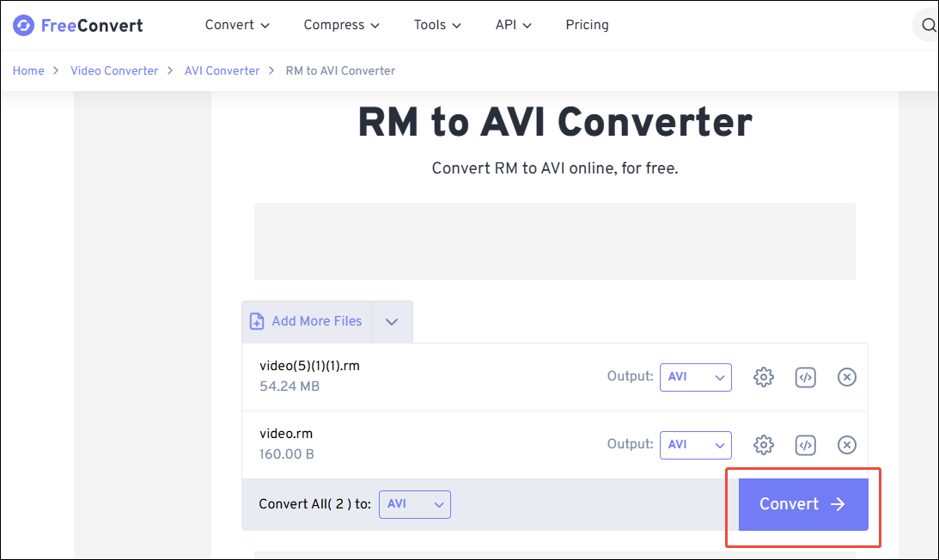Open AVI Converter breadcrumb link

tap(222, 70)
